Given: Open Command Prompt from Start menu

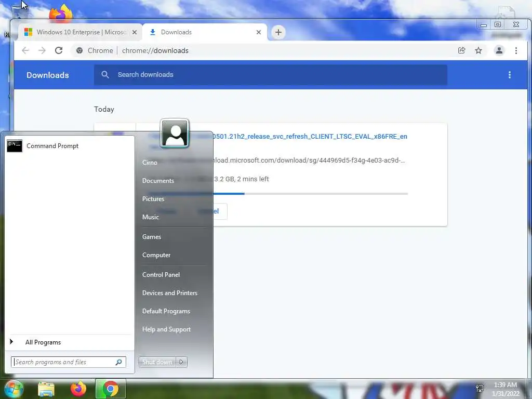Looking at the screenshot, I should [69, 146].
